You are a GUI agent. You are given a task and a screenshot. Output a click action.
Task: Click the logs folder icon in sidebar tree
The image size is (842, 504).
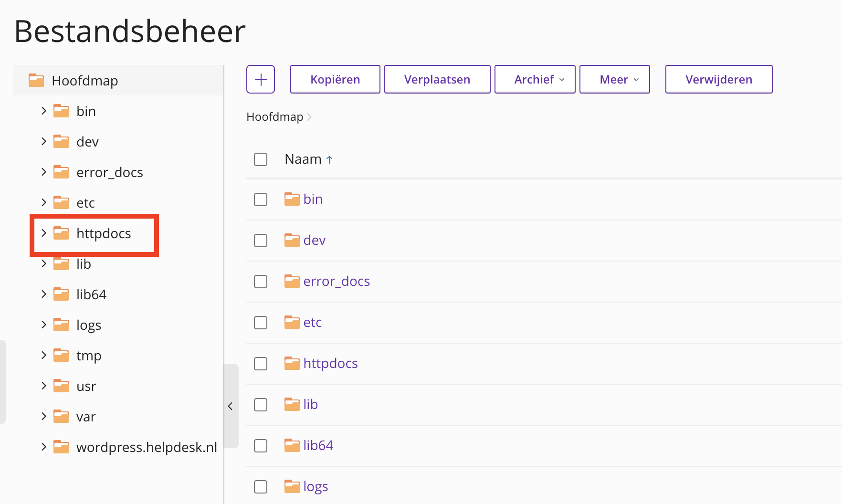pos(61,325)
